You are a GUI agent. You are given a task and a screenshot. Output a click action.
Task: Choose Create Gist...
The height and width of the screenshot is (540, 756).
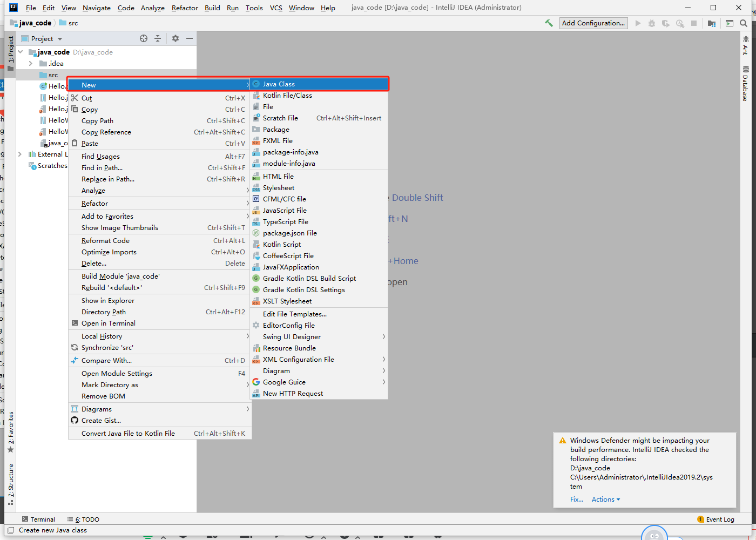click(160, 421)
